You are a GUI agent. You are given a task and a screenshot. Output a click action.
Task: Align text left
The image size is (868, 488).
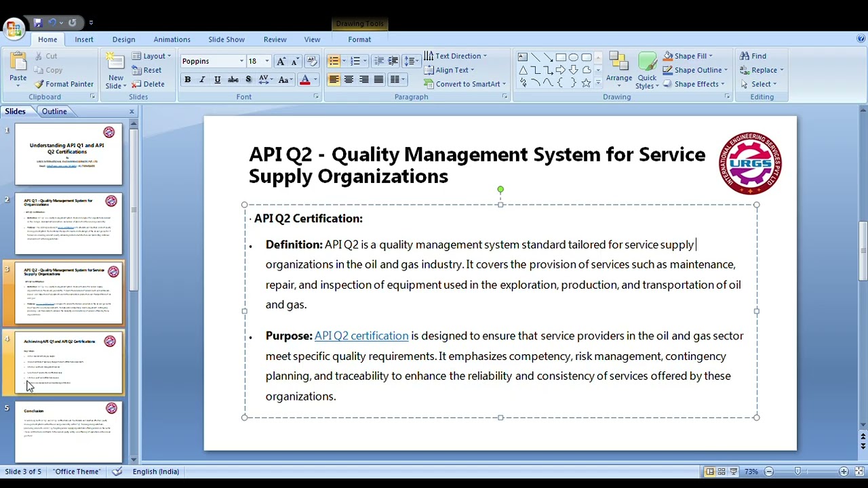click(334, 80)
